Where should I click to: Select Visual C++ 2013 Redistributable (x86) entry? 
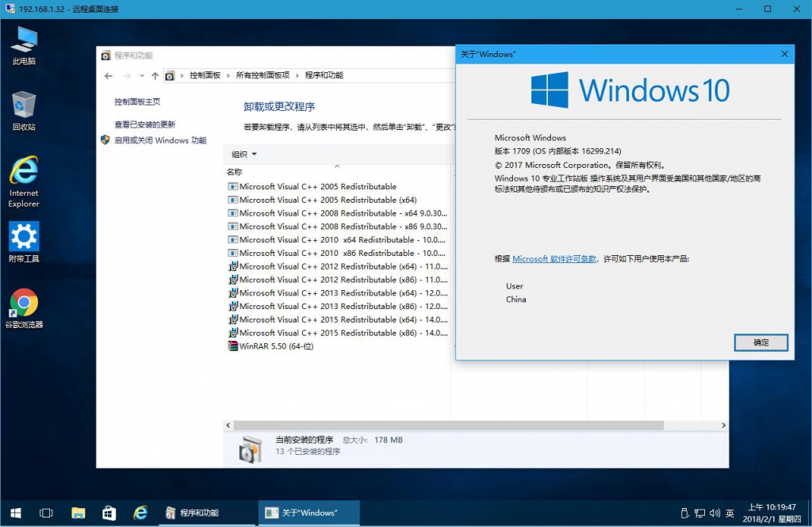click(x=338, y=307)
